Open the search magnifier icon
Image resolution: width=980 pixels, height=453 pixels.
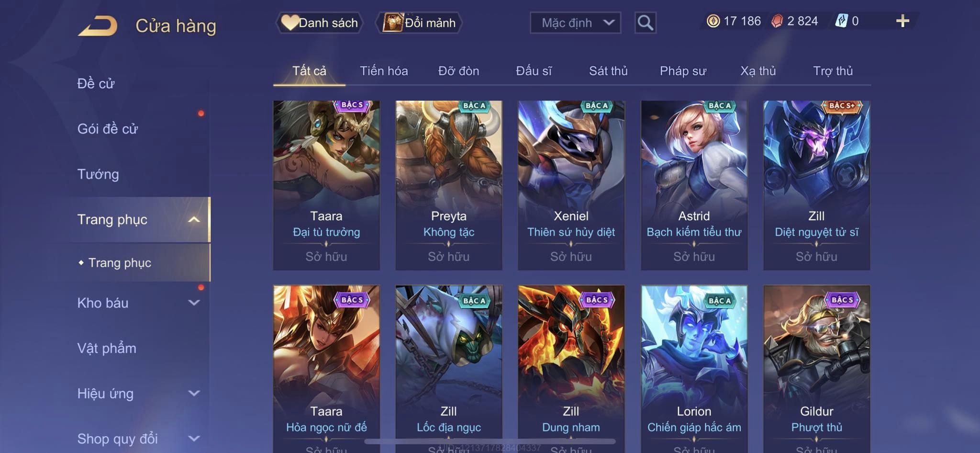[645, 23]
